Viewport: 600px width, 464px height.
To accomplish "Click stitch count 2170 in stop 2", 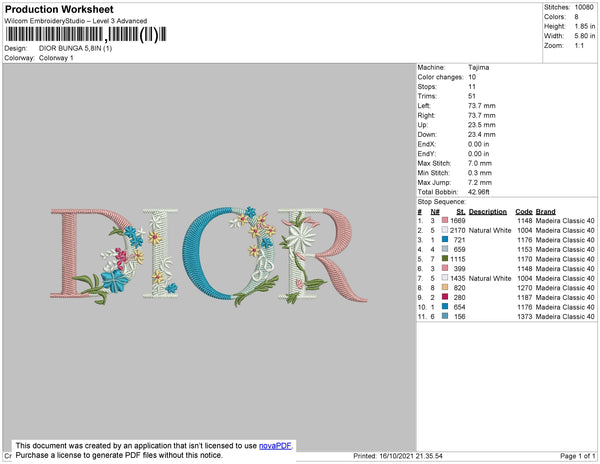I will [457, 230].
